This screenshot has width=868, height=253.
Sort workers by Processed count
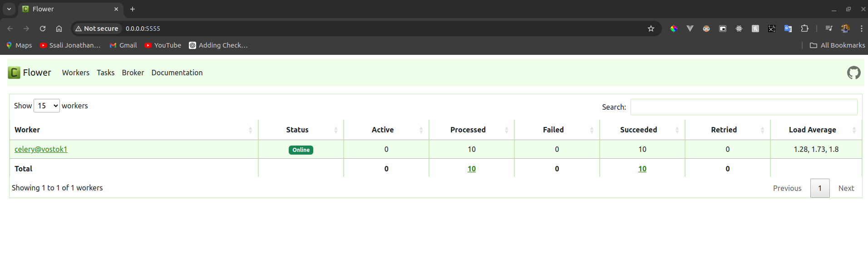468,130
